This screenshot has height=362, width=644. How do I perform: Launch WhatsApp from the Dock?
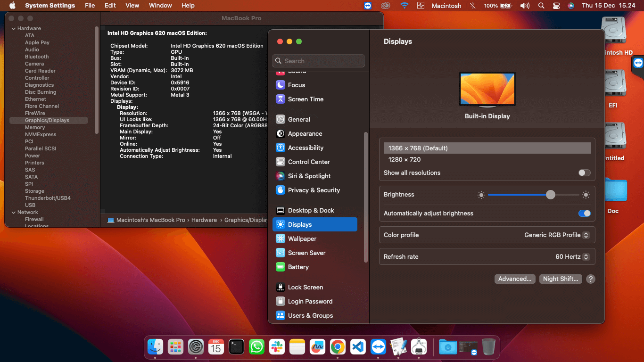[256, 347]
